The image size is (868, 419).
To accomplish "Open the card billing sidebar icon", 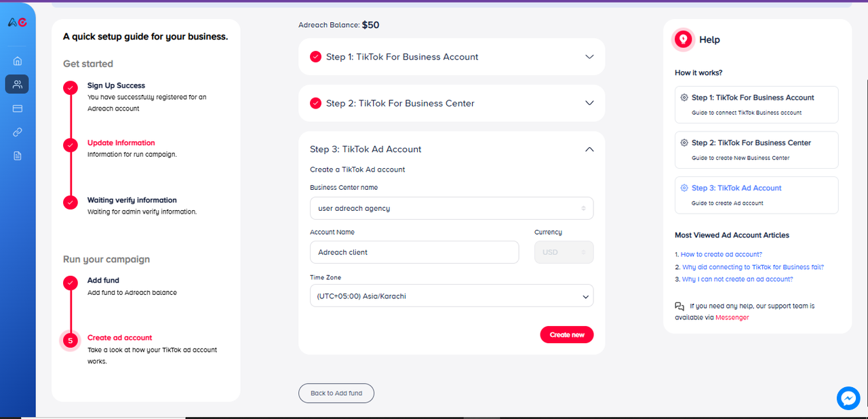I will coord(17,108).
